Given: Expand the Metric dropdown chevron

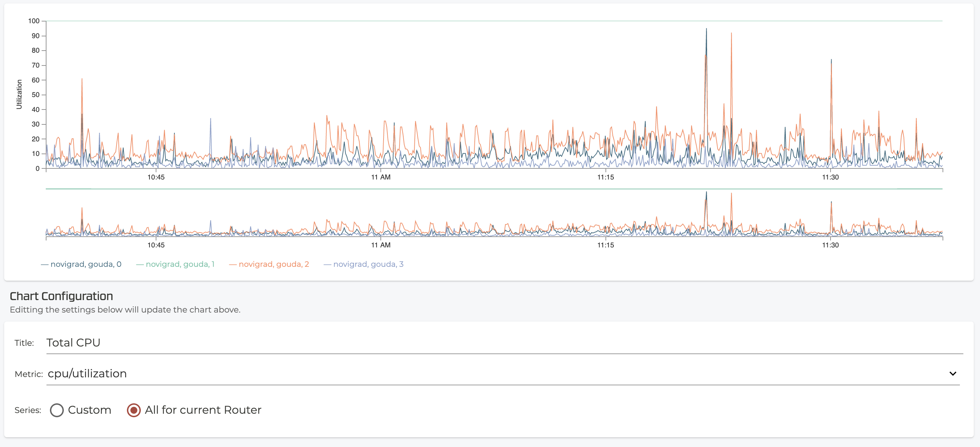Looking at the screenshot, I should tap(952, 374).
